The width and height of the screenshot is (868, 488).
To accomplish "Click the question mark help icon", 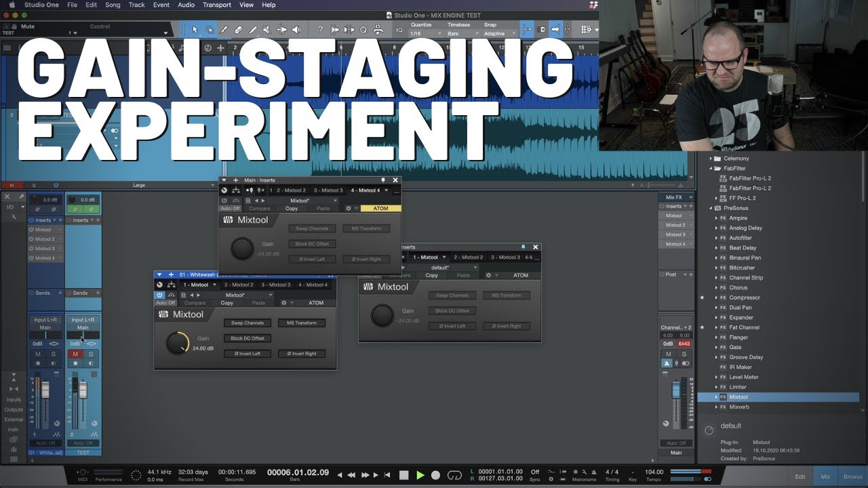I will (320, 30).
